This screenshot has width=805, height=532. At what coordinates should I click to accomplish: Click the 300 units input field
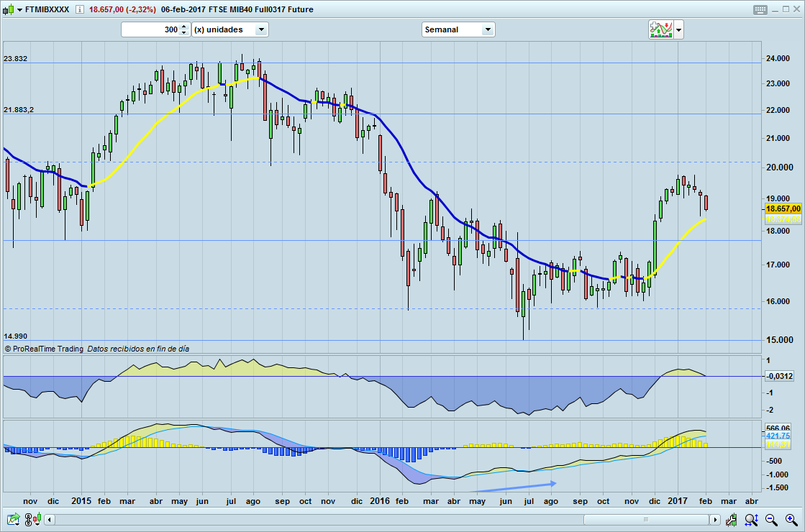(150, 29)
